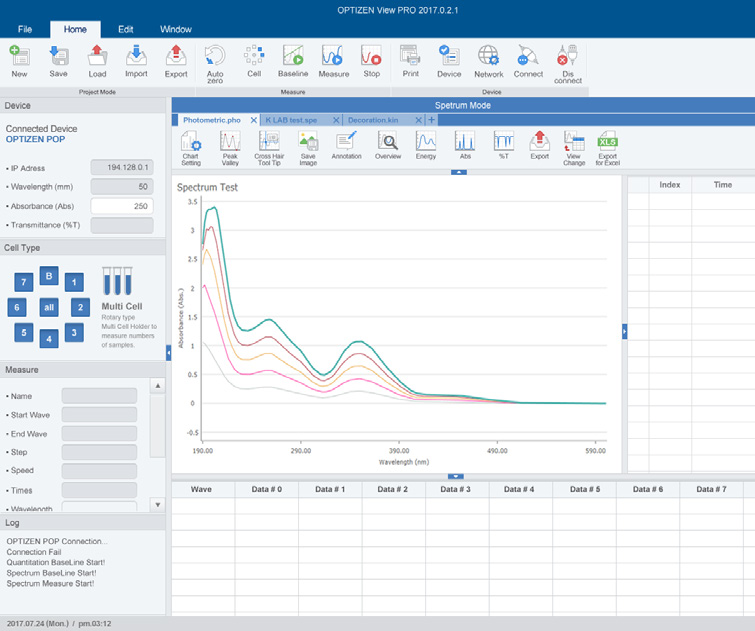
Task: Collapse the left sidebar panel arrow
Action: coord(168,352)
